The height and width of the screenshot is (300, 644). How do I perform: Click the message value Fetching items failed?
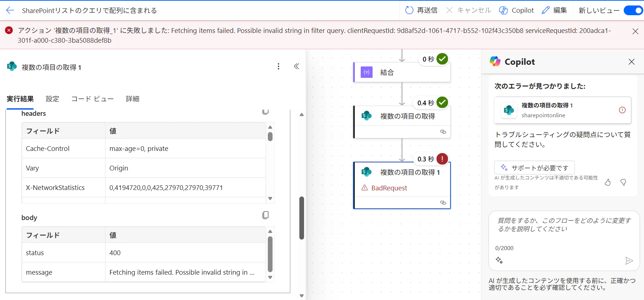pos(182,272)
